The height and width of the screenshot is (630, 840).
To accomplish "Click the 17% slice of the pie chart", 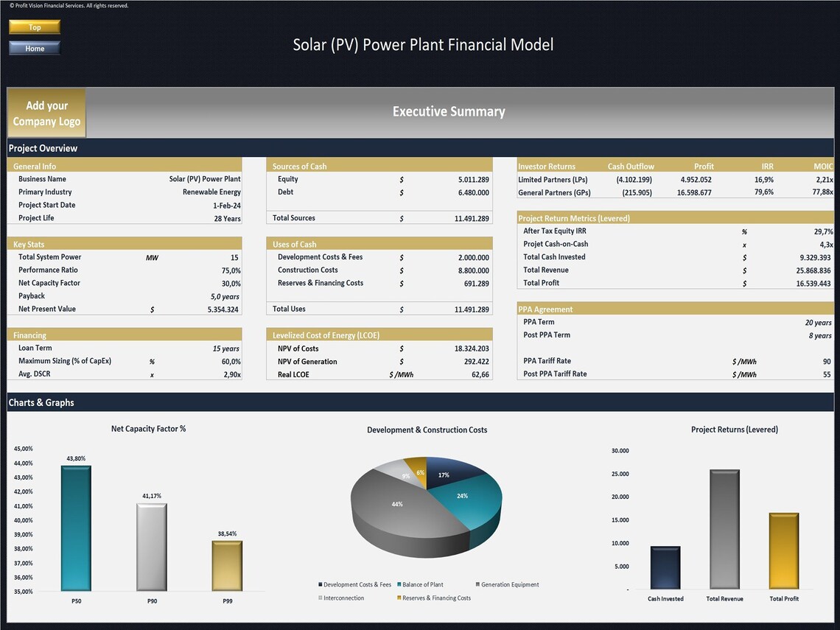I will point(443,475).
